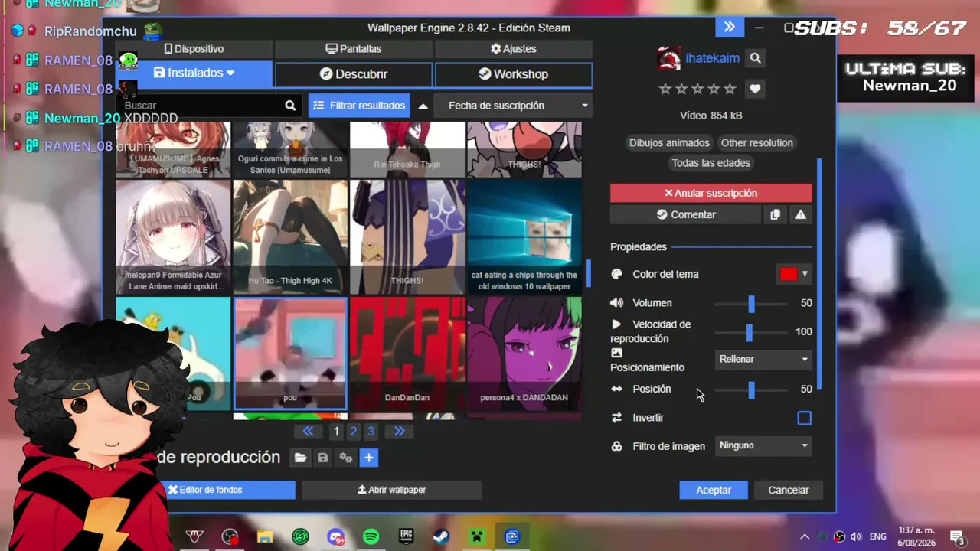This screenshot has height=551, width=980.
Task: Click the Dibujos animados tag
Action: tap(669, 143)
